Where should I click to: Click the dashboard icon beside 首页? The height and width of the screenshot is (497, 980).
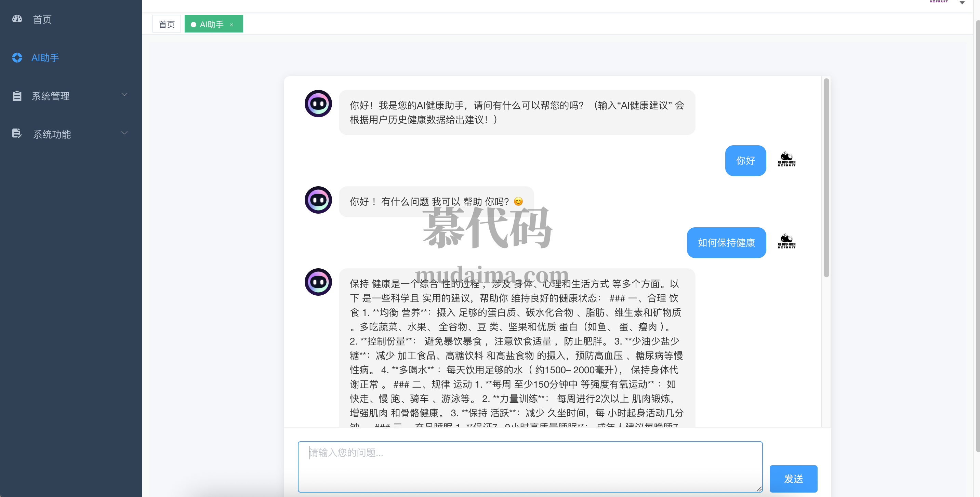[17, 19]
